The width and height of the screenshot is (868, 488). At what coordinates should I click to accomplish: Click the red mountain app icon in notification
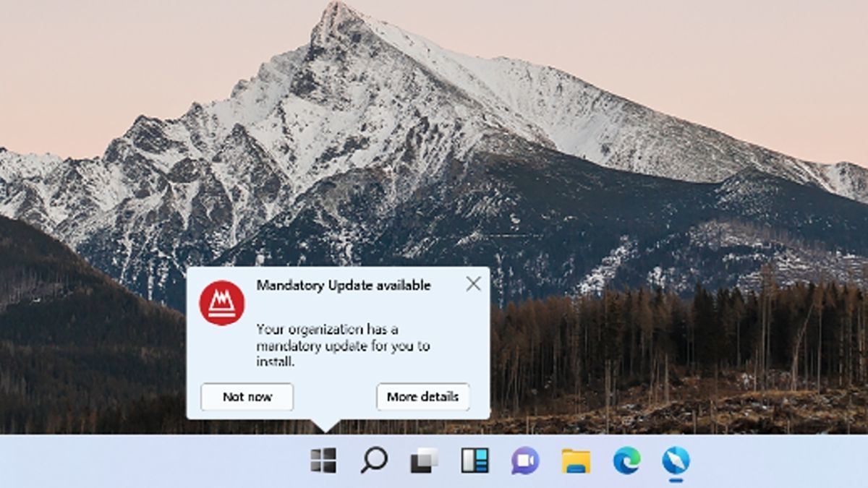click(x=222, y=303)
